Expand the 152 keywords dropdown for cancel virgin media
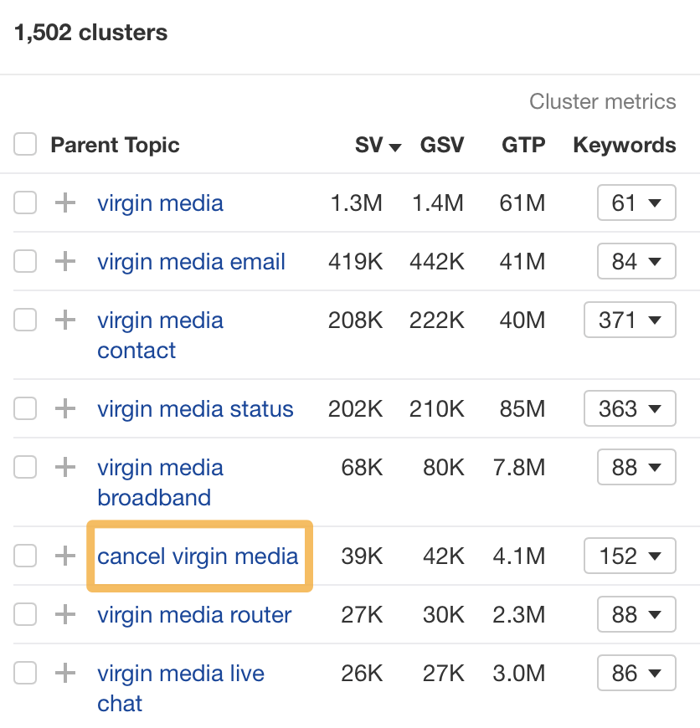The image size is (700, 728). coord(630,556)
